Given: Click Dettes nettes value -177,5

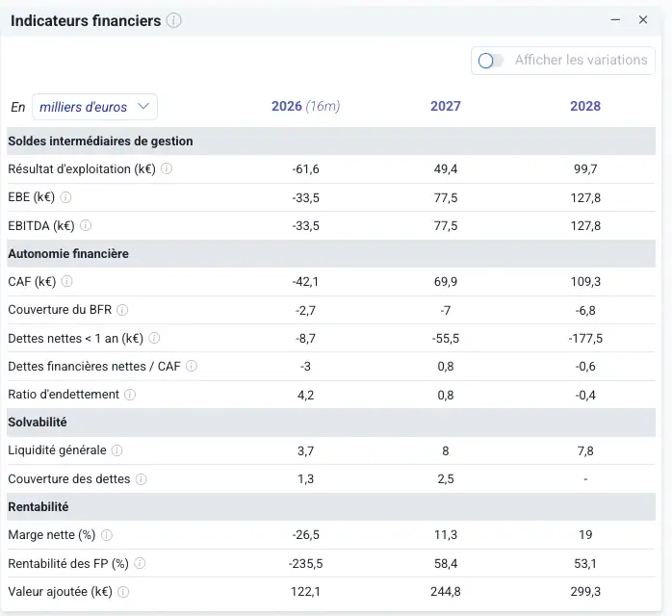Looking at the screenshot, I should [585, 339].
